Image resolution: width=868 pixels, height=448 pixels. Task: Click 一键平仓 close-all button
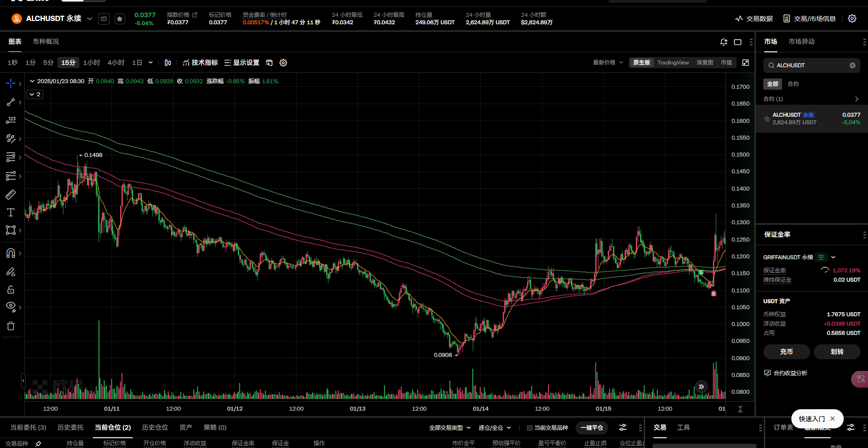click(x=591, y=428)
